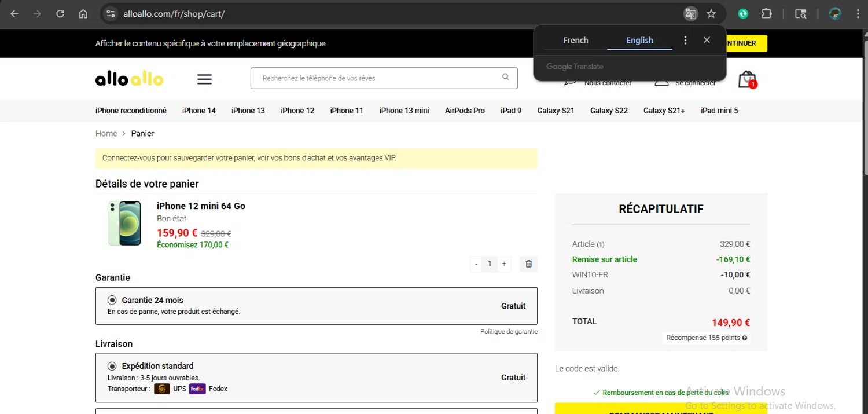Open Galaxy S22 category

tap(609, 111)
